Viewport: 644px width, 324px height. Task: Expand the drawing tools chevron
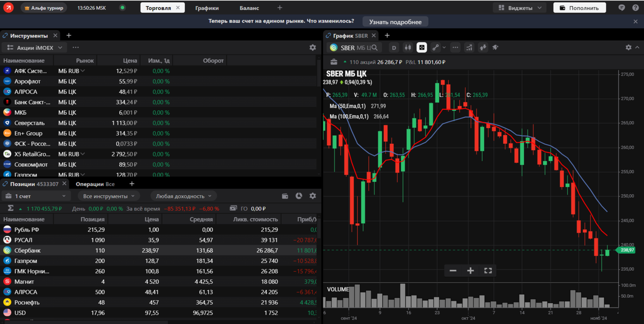coord(444,48)
